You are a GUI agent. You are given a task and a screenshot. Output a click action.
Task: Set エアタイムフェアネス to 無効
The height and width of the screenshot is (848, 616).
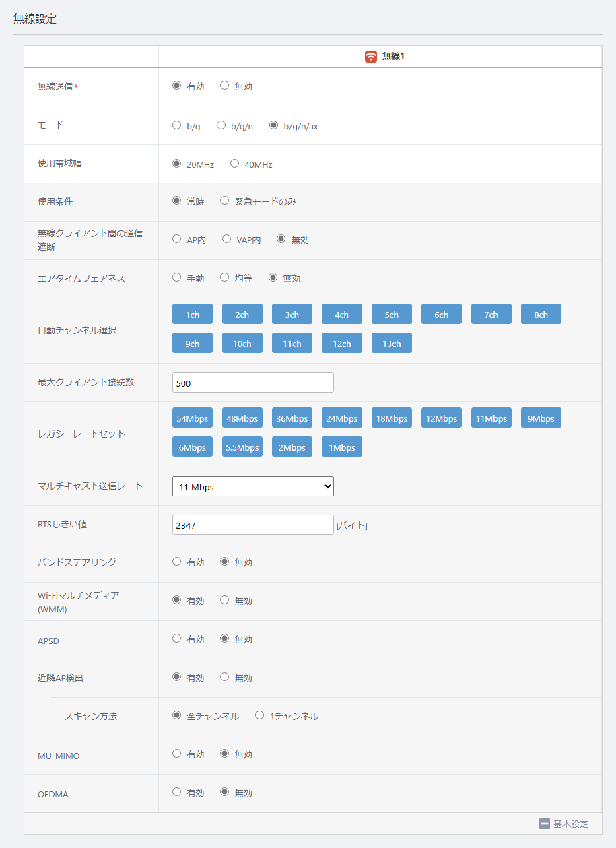click(x=273, y=278)
